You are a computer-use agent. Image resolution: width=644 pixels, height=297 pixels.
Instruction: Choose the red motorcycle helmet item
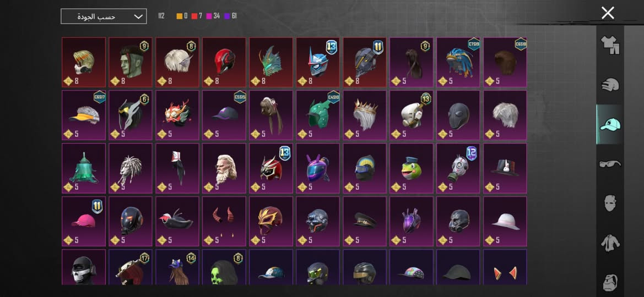click(x=224, y=62)
